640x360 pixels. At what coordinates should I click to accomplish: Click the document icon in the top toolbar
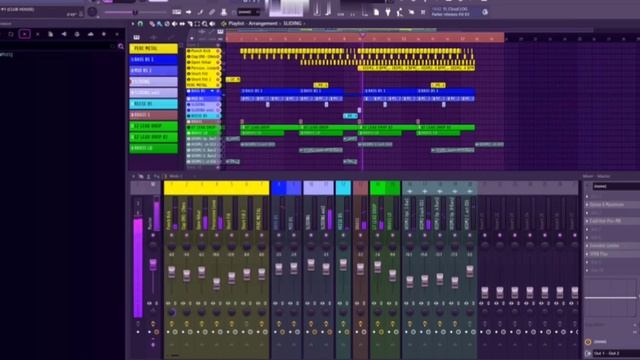tap(376, 13)
